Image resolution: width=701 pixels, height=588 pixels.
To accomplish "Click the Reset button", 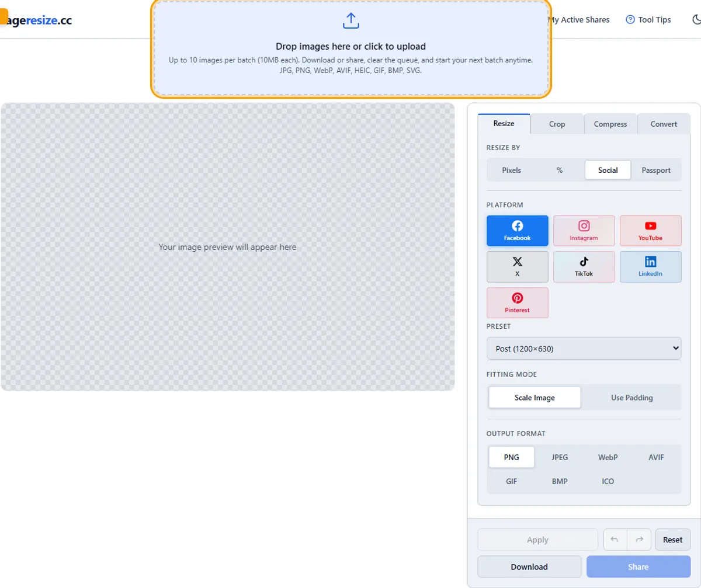I will [x=673, y=540].
